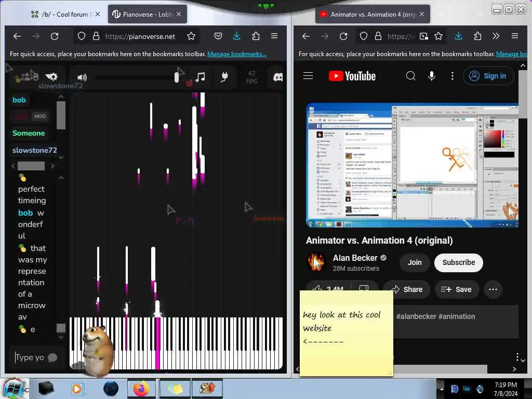Click the YouTube Sign in button
This screenshot has width=532, height=399.
[488, 76]
